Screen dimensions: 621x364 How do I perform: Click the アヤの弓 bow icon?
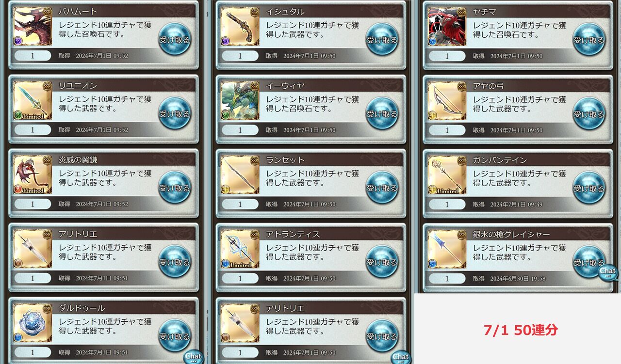tap(447, 101)
